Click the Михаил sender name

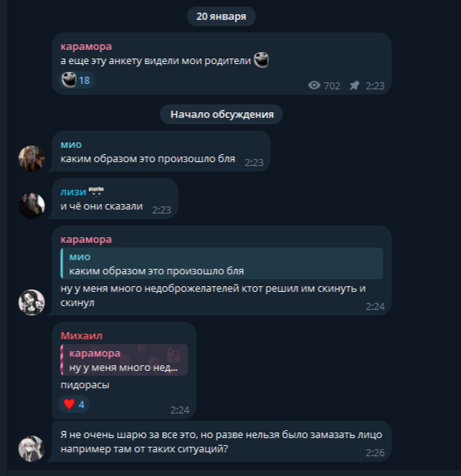point(81,335)
